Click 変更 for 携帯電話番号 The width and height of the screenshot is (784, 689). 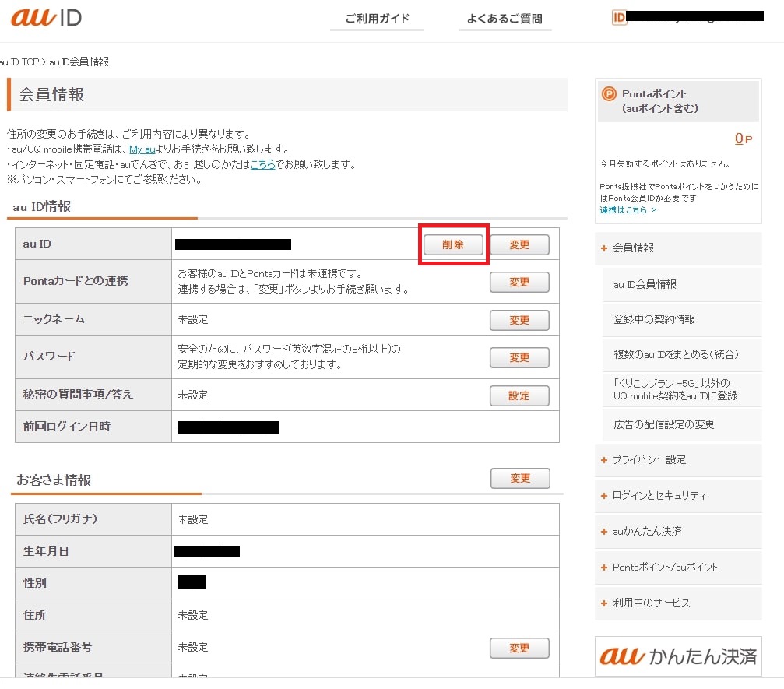519,648
